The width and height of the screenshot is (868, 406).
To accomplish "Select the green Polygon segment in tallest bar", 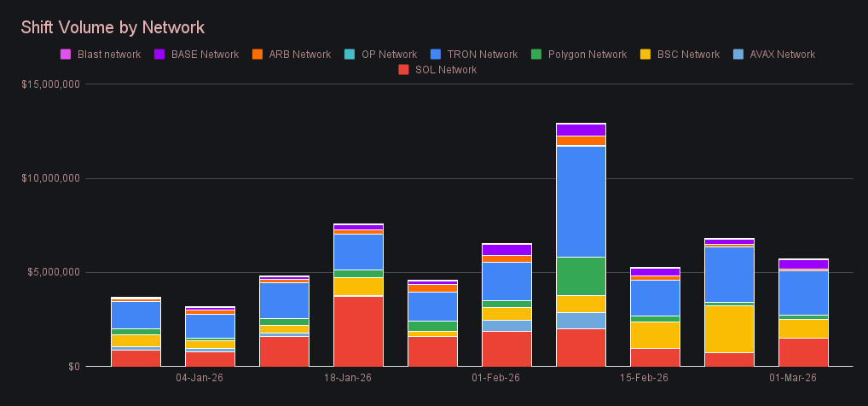I will coord(581,275).
